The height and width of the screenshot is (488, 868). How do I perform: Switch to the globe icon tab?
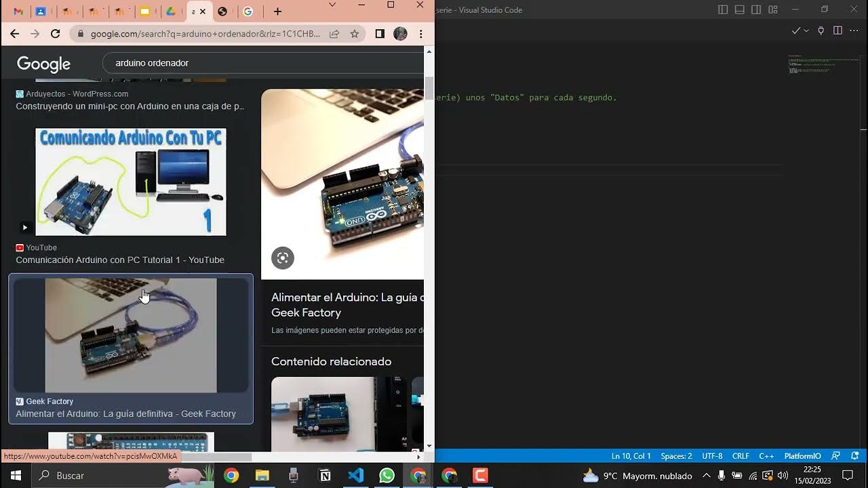pos(222,12)
